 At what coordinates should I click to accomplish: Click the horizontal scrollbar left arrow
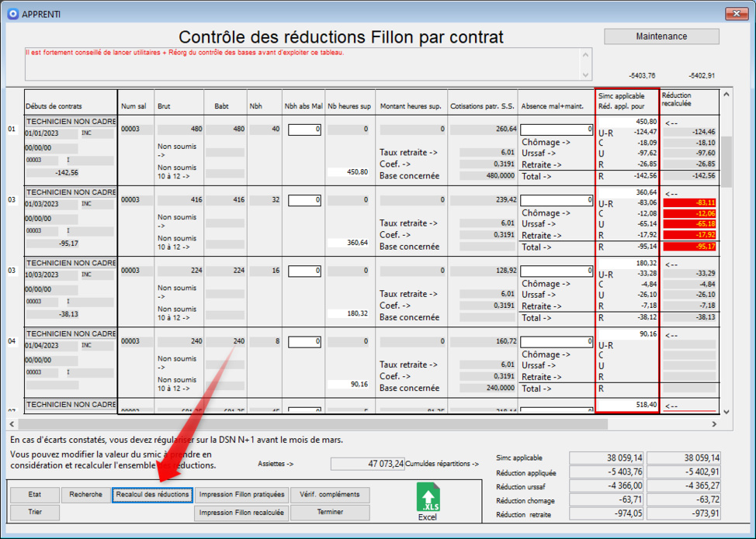pos(12,424)
